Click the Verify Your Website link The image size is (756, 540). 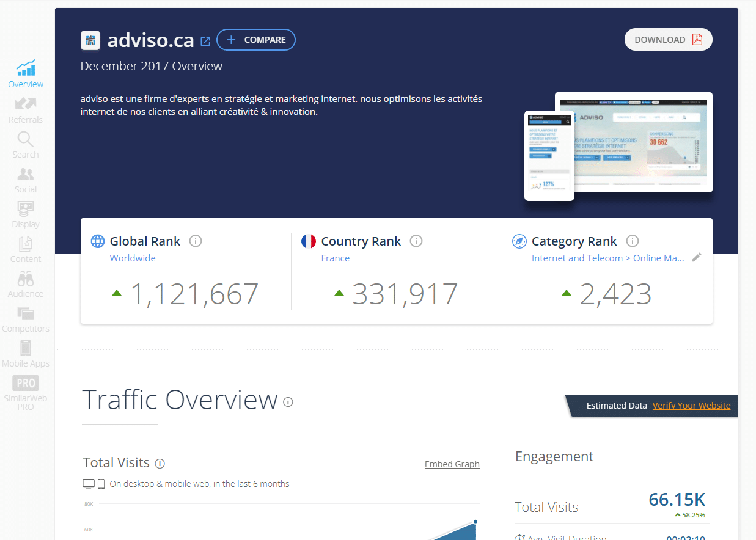[691, 406]
